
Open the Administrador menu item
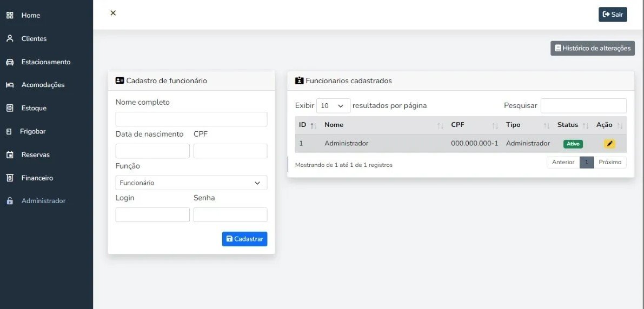click(43, 201)
